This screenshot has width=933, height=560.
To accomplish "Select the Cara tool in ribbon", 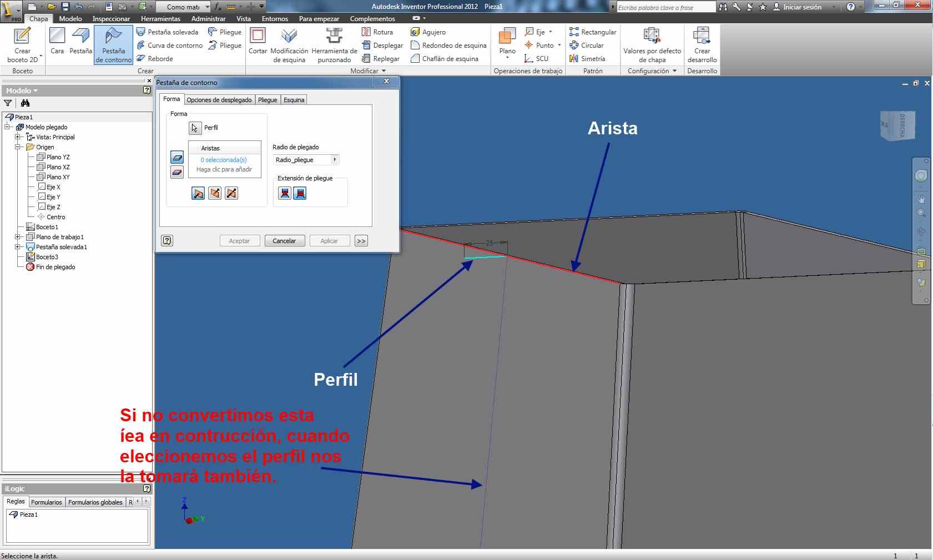I will coord(57,41).
